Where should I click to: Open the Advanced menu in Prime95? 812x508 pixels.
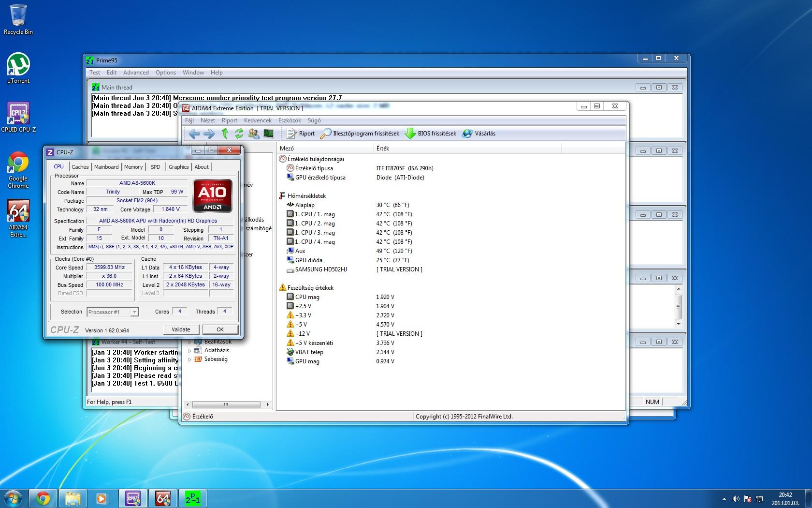[136, 73]
